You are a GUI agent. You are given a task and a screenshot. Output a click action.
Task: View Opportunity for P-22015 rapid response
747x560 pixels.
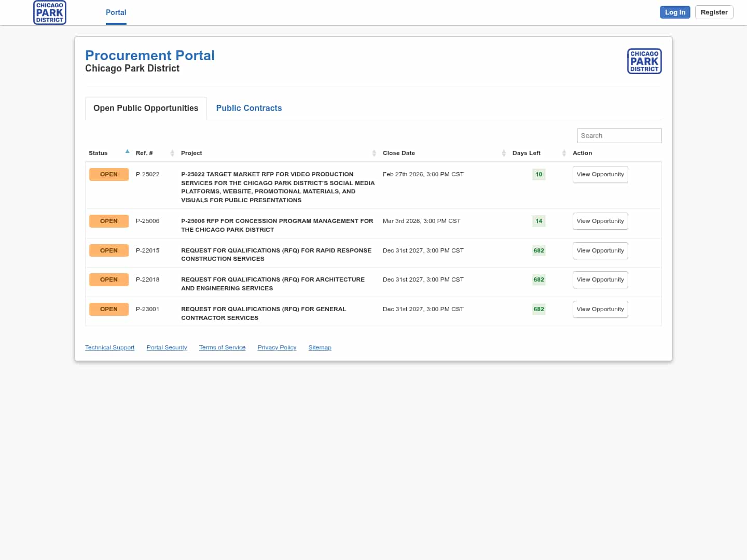tap(600, 251)
